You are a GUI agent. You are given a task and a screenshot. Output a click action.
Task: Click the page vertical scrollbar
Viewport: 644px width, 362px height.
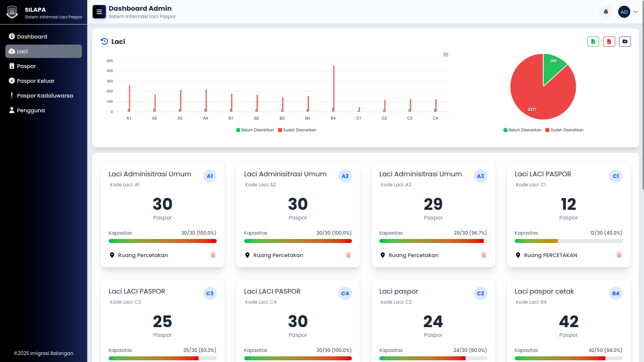tap(643, 96)
